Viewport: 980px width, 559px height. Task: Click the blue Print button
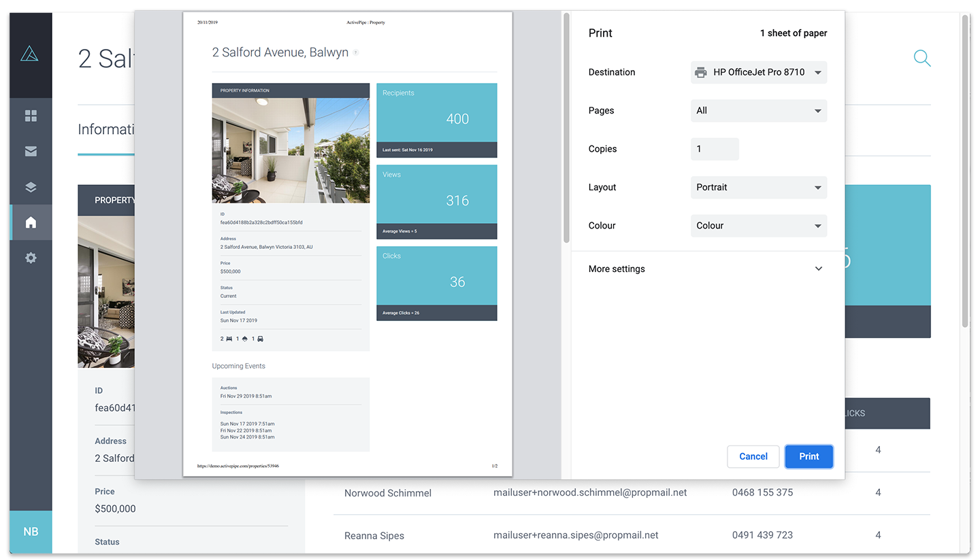(809, 456)
